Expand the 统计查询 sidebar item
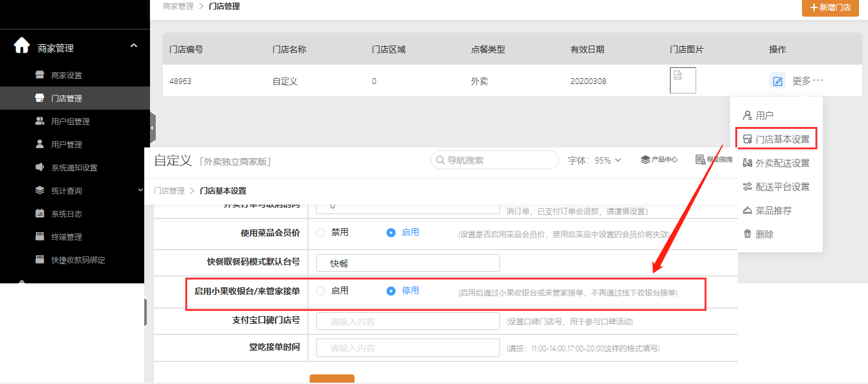The image size is (868, 384). [140, 190]
